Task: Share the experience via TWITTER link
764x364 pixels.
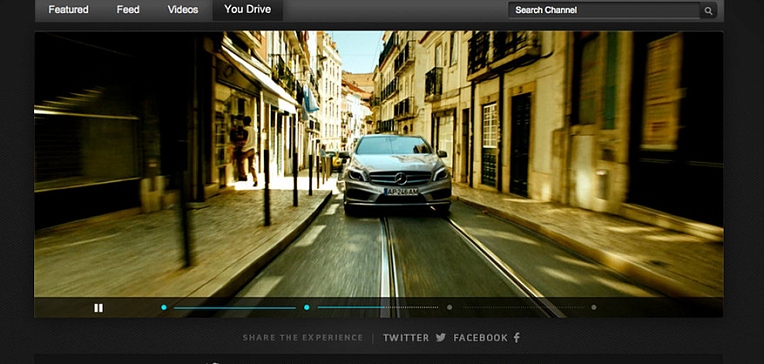Action: tap(406, 338)
